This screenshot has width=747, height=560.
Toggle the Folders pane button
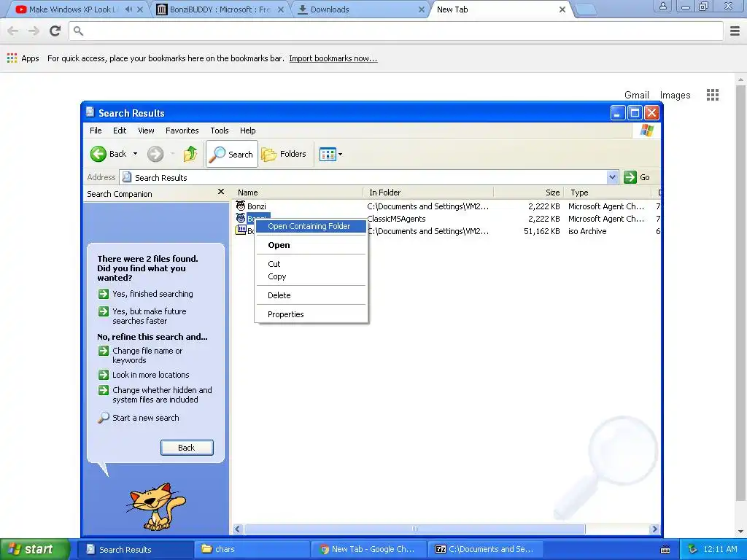[x=284, y=154]
